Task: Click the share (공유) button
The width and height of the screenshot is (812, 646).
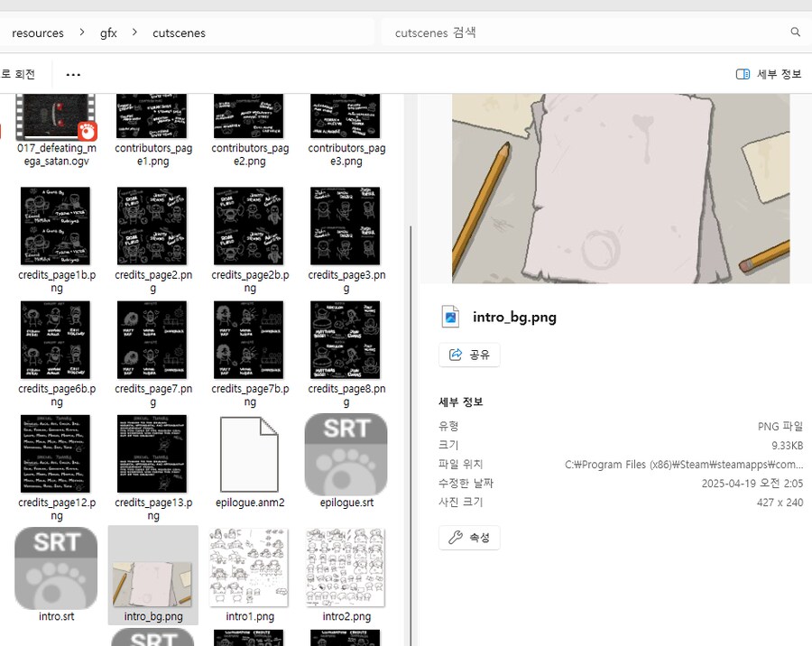Action: coord(469,355)
